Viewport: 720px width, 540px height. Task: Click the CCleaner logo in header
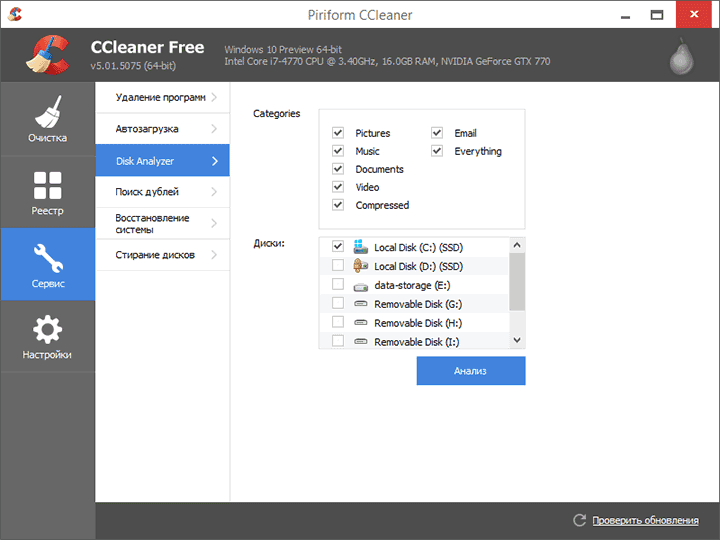[x=48, y=55]
